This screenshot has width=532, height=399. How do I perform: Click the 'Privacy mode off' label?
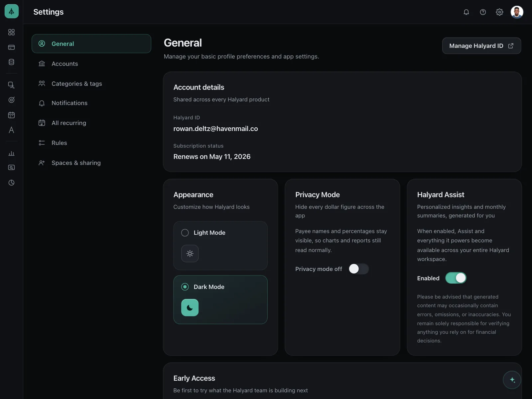coord(319,269)
